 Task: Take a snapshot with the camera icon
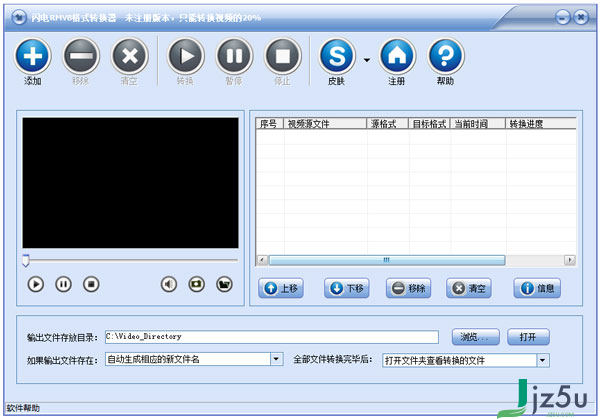[197, 284]
